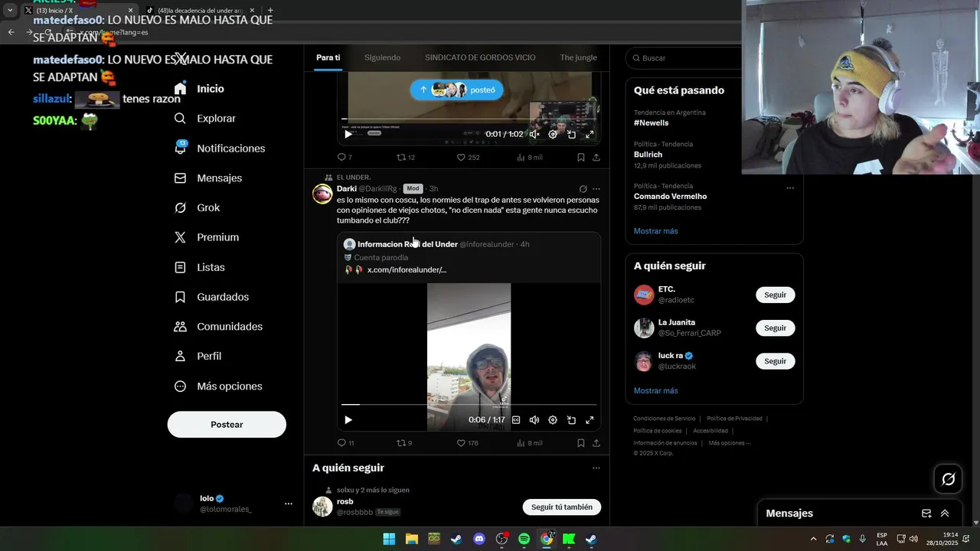Open SINDICATO DE GORDOS VICIO tab
This screenshot has width=980, height=551.
tap(480, 57)
